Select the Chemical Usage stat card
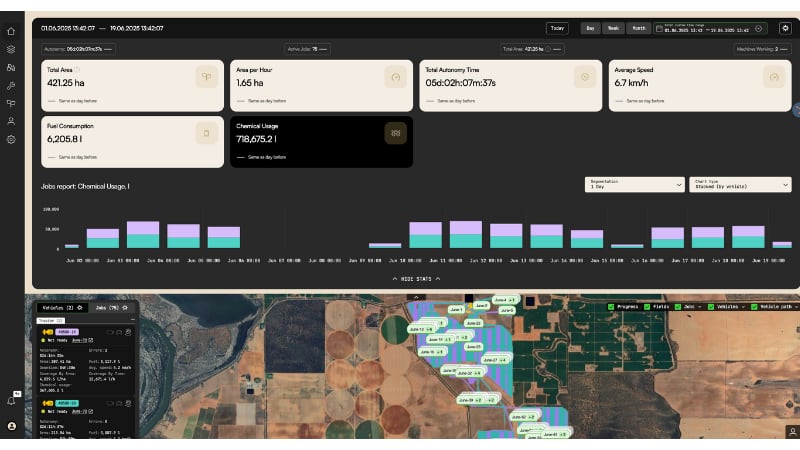 coord(321,142)
